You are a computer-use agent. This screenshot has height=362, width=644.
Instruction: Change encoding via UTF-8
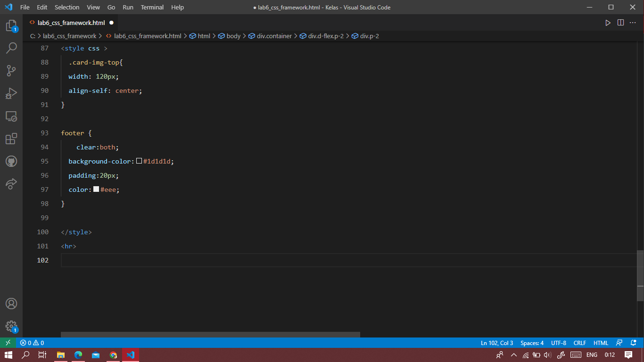[559, 343]
